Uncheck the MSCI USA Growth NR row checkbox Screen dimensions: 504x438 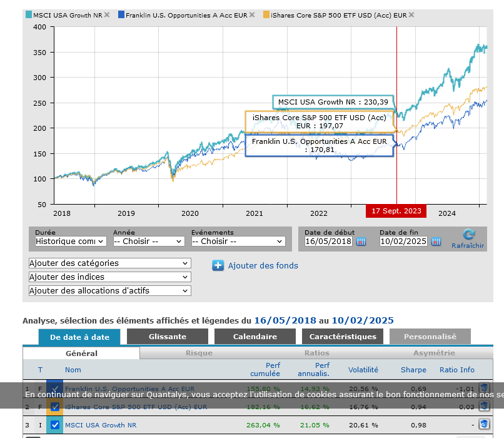point(55,425)
